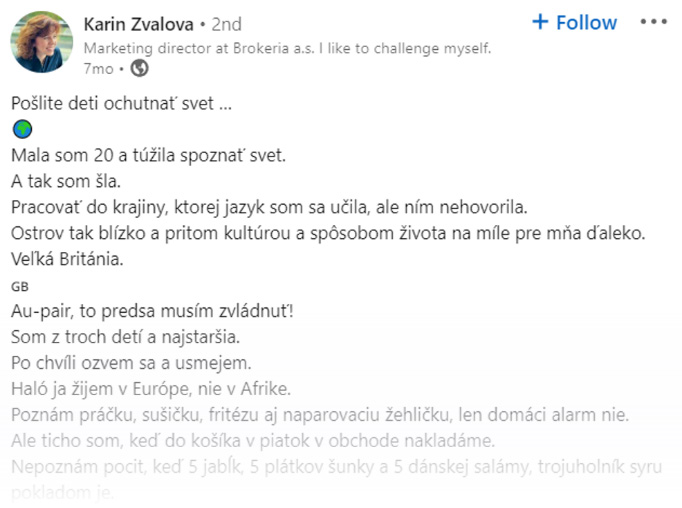The image size is (682, 508).
Task: Select the line 'Pošlite deti ochutnať svet'
Action: pyautogui.click(x=121, y=104)
